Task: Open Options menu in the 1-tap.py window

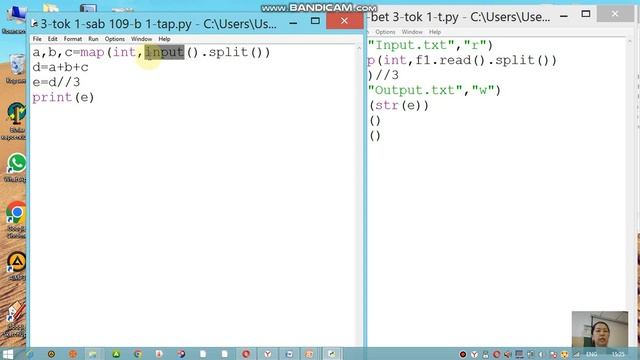Action: [115, 39]
